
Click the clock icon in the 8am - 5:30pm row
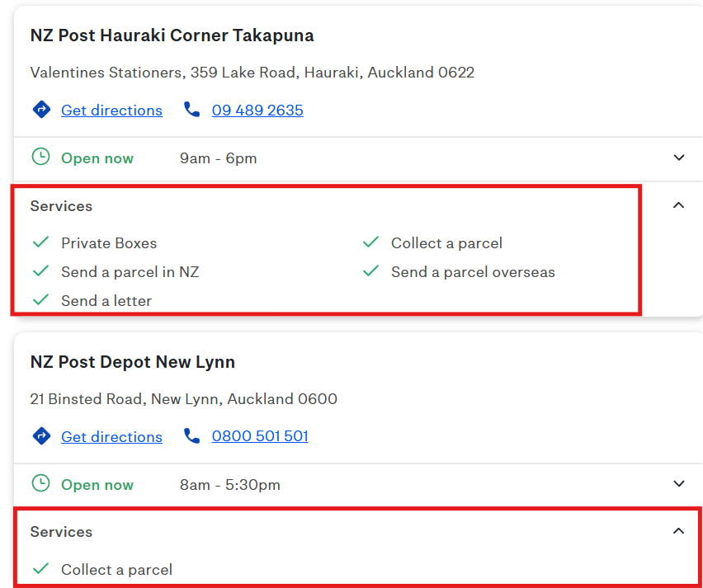click(x=40, y=483)
